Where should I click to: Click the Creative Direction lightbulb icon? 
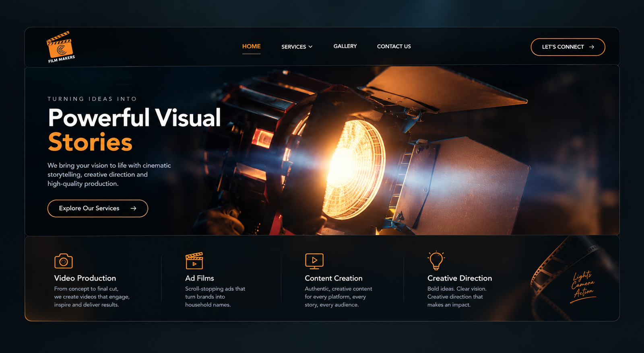436,261
